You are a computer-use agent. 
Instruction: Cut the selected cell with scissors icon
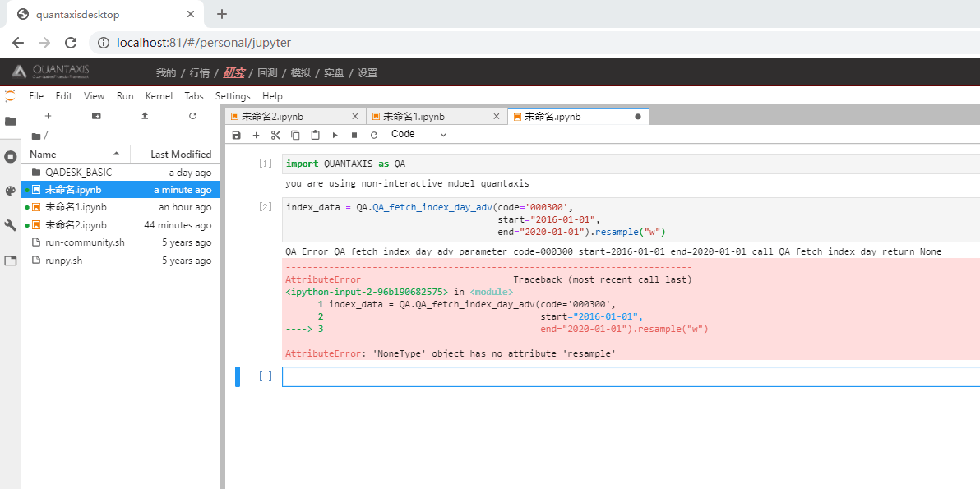275,134
